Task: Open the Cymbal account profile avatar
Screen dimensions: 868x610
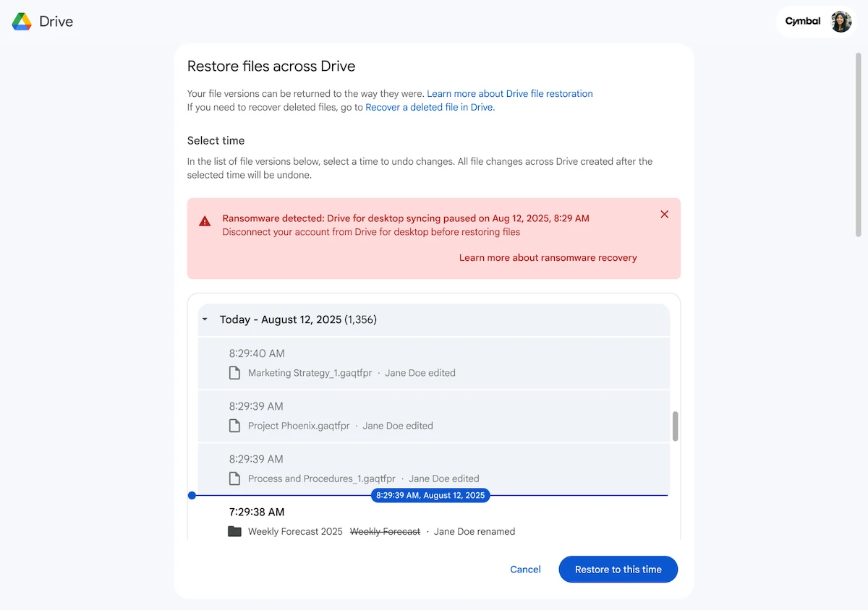Action: pos(841,21)
